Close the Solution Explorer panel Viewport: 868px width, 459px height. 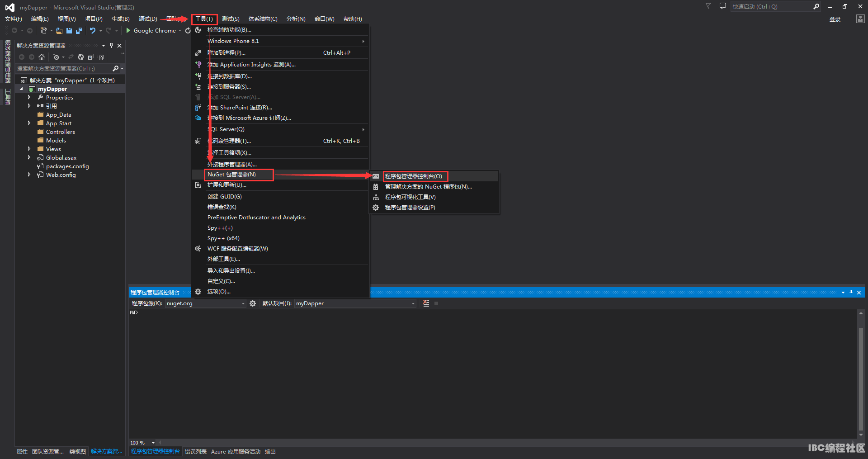tap(119, 45)
